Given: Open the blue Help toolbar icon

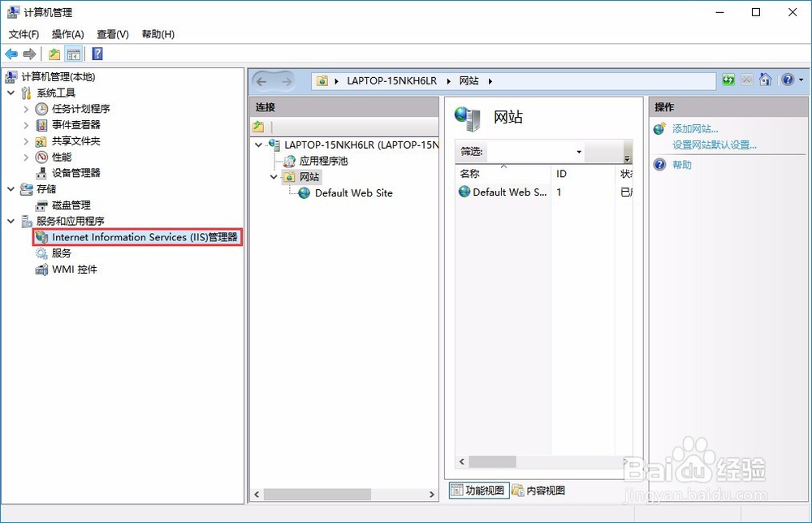Looking at the screenshot, I should tap(97, 54).
